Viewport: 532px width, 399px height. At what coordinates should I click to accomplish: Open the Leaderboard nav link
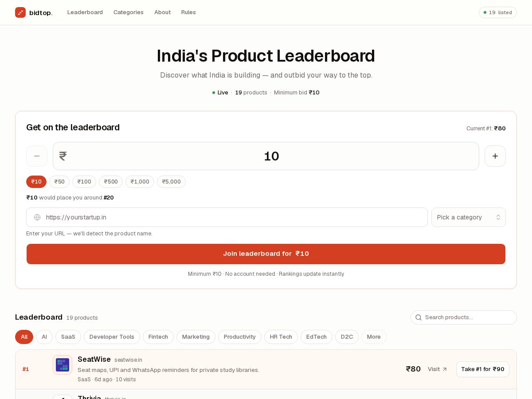[x=85, y=12]
